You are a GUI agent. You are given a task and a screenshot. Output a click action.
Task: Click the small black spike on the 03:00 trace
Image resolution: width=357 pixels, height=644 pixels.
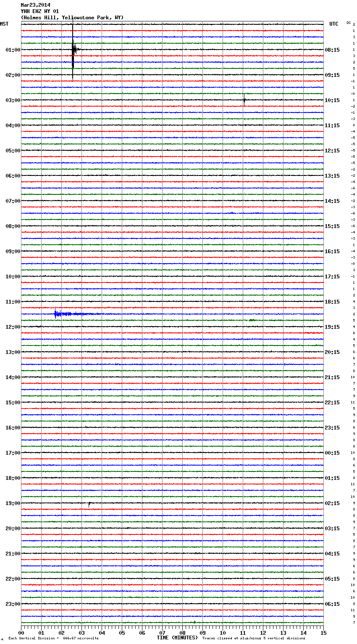pos(244,100)
